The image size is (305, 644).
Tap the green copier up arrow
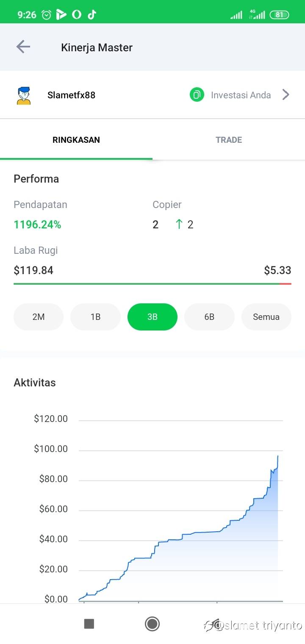pyautogui.click(x=179, y=225)
